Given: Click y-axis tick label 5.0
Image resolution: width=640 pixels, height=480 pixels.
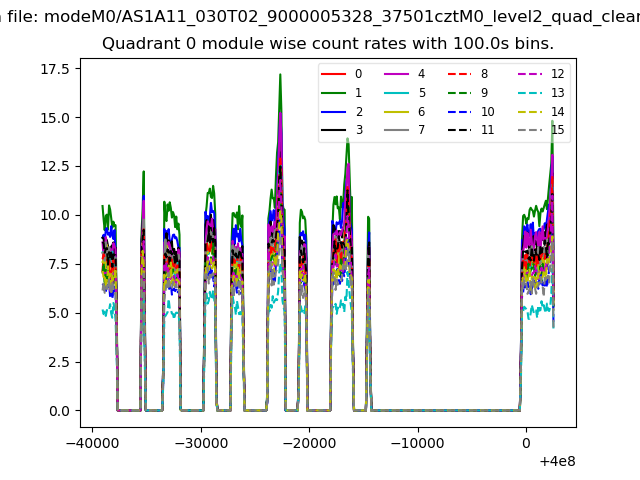Looking at the screenshot, I should click(59, 313).
